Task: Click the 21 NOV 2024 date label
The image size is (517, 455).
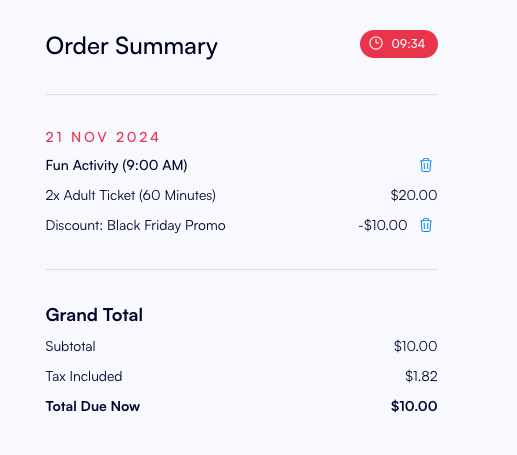Action: point(102,137)
